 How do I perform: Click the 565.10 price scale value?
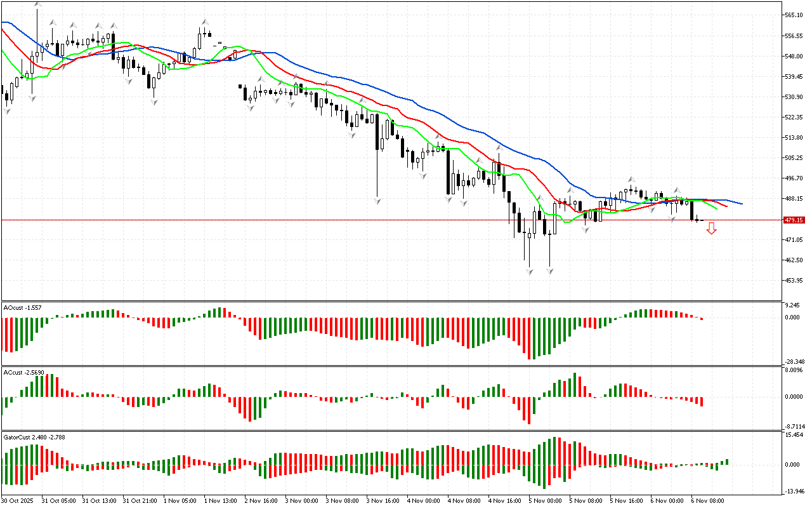(x=794, y=15)
